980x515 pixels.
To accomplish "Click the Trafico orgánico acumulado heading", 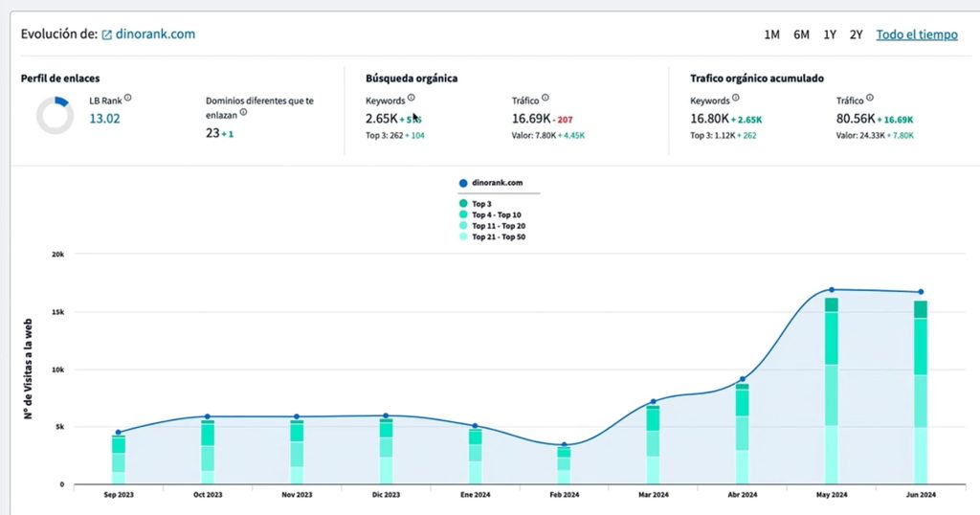I will coord(757,78).
